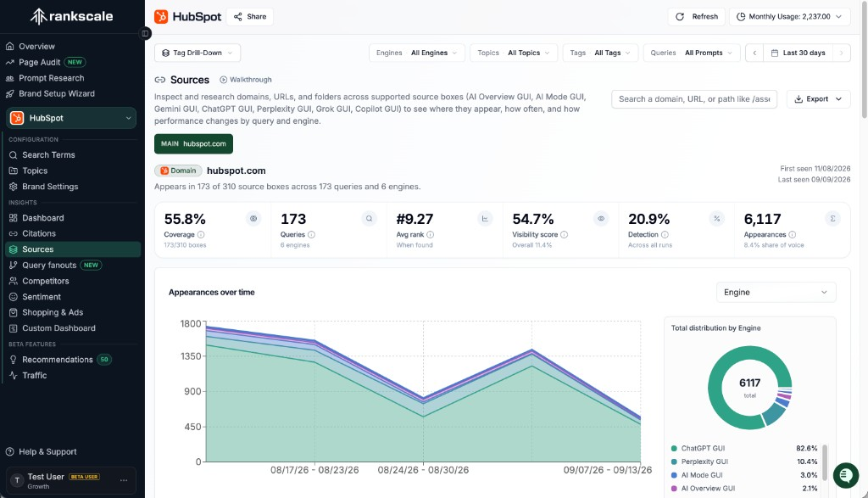Click the Sources link icon beside heading
Image resolution: width=868 pixels, height=498 pixels.
(160, 80)
